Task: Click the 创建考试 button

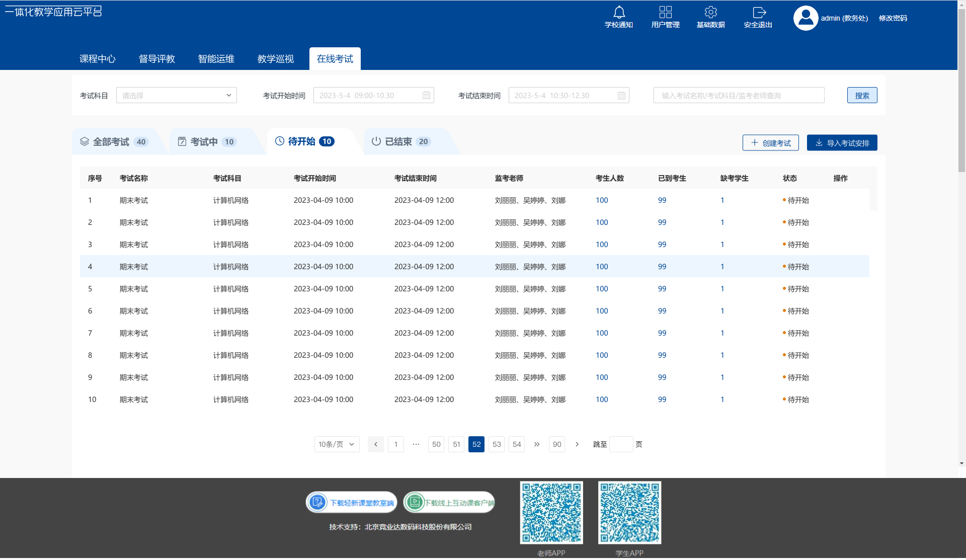Action: pos(771,143)
